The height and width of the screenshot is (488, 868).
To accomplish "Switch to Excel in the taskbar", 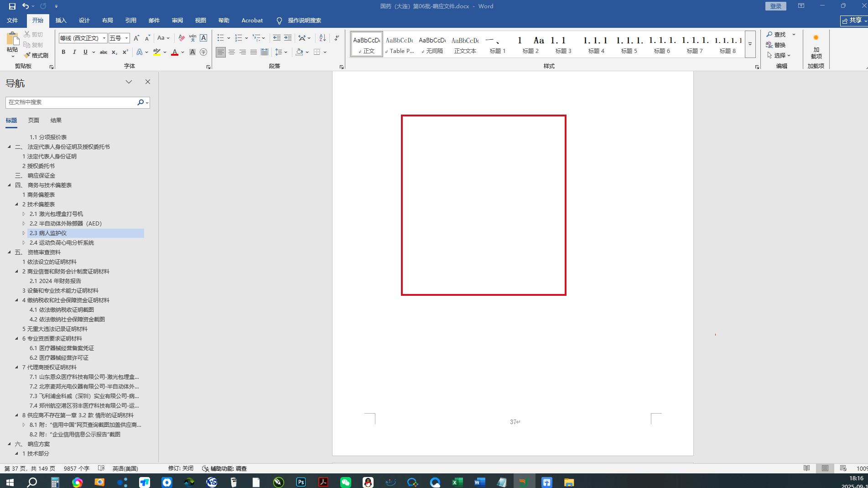I will (x=457, y=482).
